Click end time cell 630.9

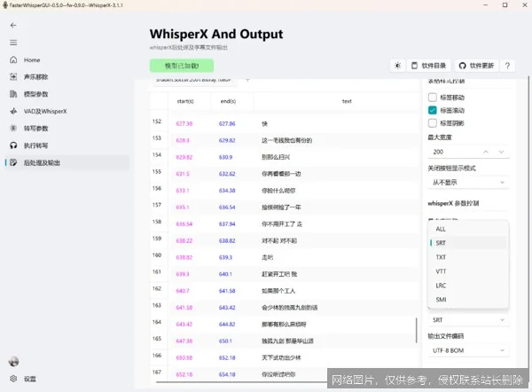225,157
